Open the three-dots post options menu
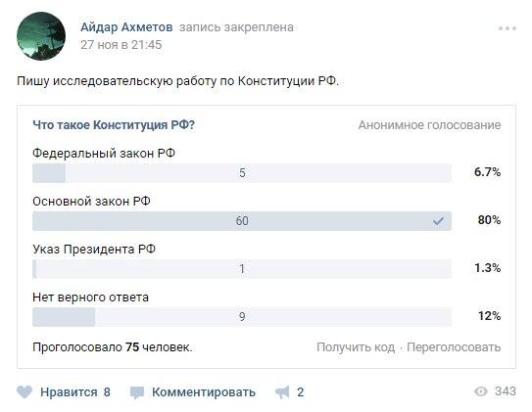This screenshot has width=532, height=412. pos(508,28)
